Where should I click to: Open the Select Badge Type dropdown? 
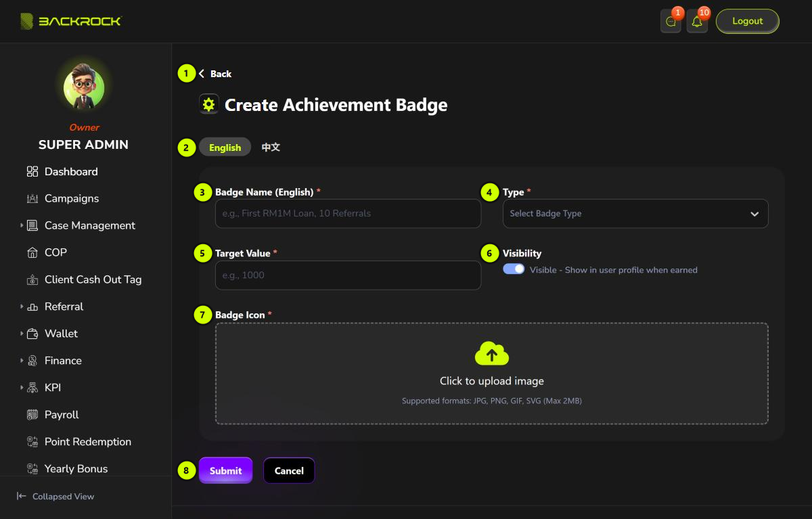[635, 213]
